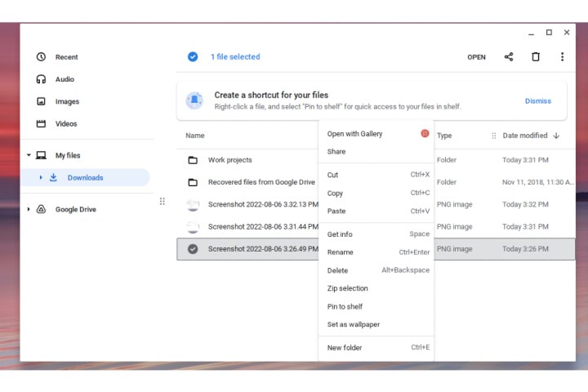Viewport: 588px width, 392px height.
Task: Maximize the Files window
Action: pos(549,33)
